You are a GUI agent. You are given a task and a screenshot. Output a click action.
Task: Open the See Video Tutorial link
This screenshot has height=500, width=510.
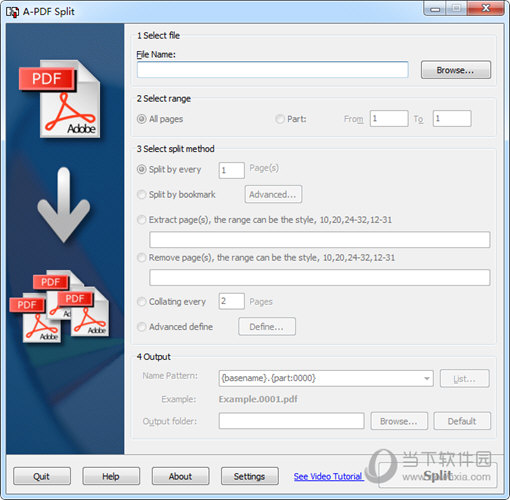pyautogui.click(x=328, y=477)
